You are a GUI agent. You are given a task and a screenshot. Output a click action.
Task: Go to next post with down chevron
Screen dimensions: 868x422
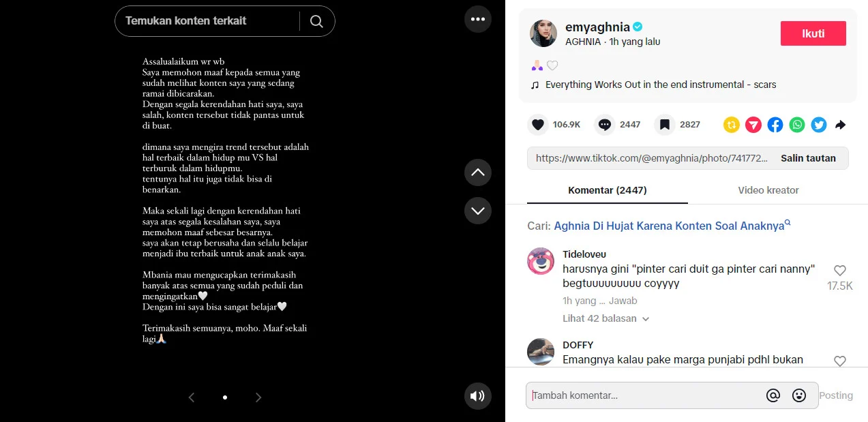[478, 210]
